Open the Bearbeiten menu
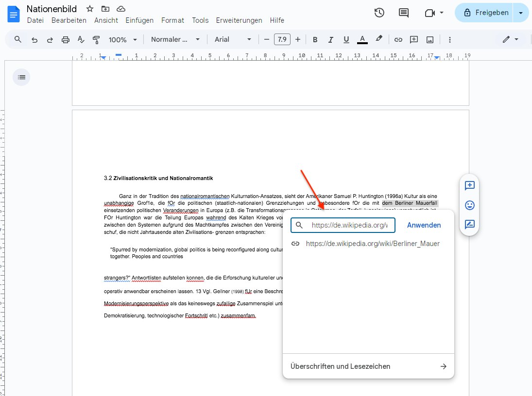 pyautogui.click(x=69, y=20)
